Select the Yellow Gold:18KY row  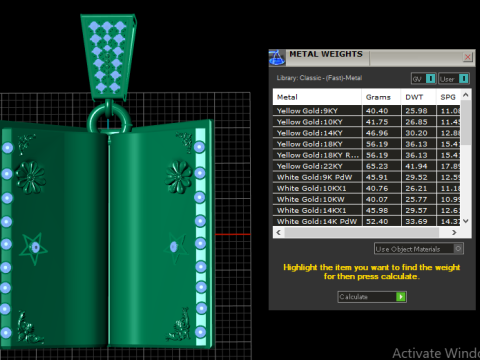coord(367,144)
